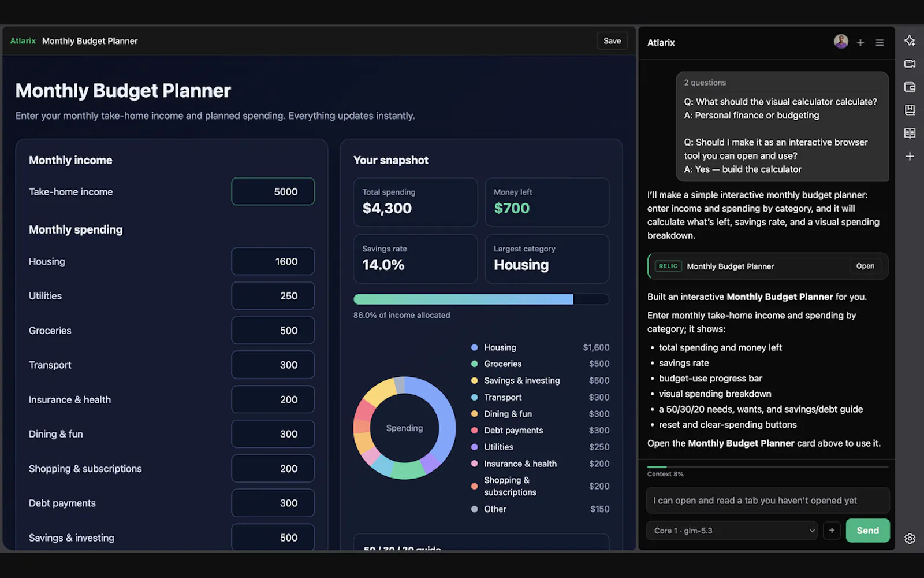Image resolution: width=924 pixels, height=578 pixels.
Task: Click the 'Monthly income' heading
Action: (70, 160)
